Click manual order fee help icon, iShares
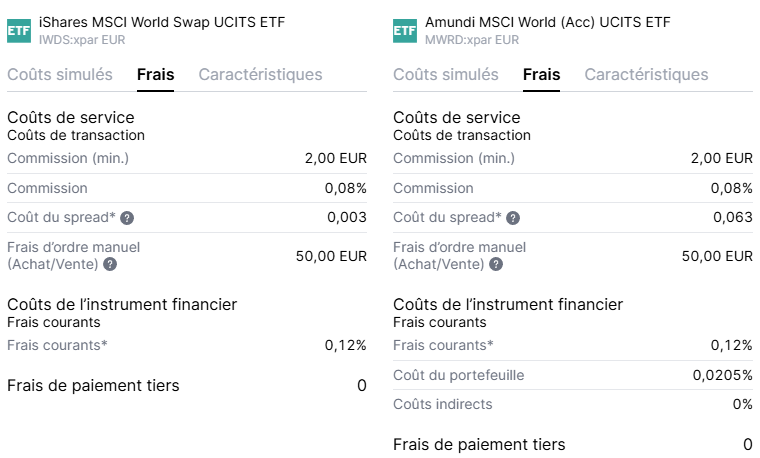 click(x=110, y=264)
